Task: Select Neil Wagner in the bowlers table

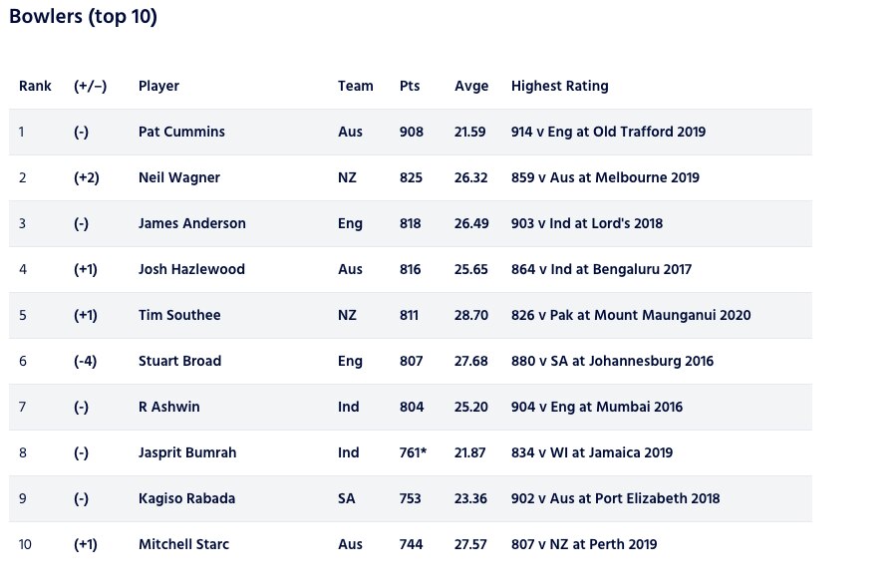Action: [x=179, y=177]
